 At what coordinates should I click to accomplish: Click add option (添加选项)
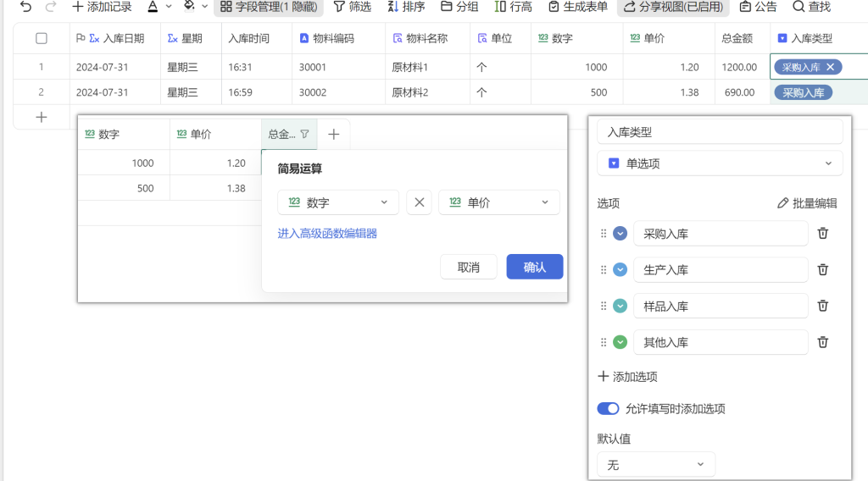(628, 377)
